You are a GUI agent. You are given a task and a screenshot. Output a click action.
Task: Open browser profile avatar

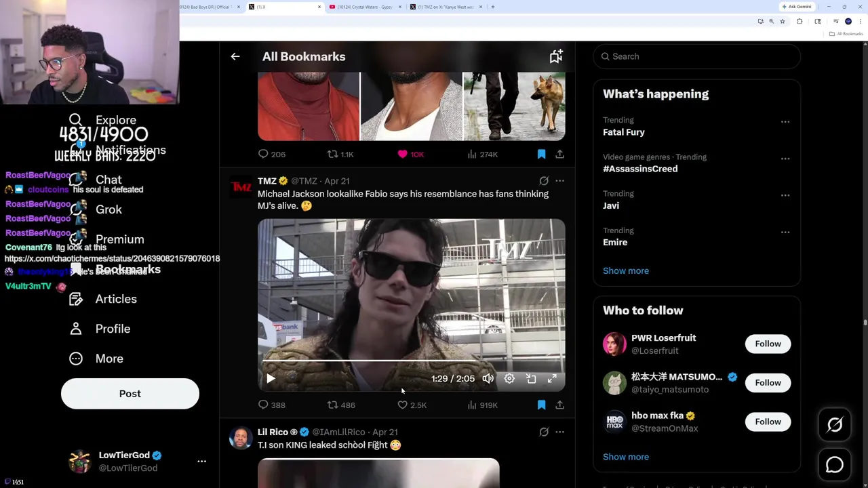848,22
